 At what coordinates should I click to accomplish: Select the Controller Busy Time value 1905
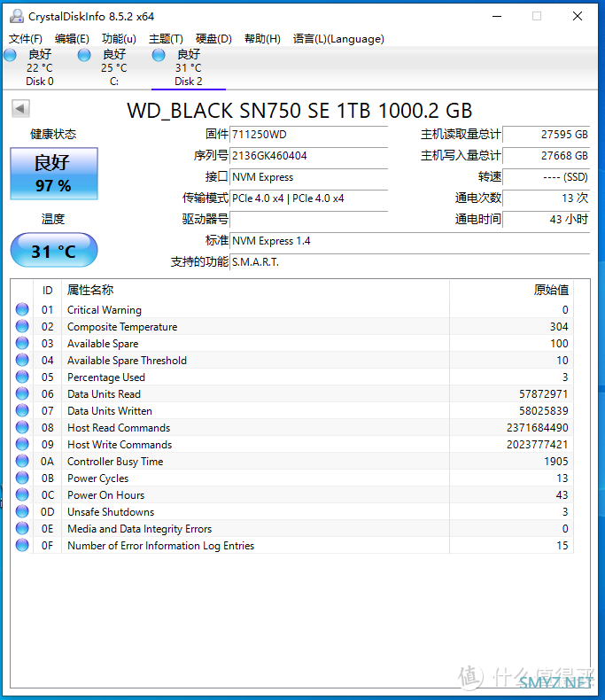point(556,462)
